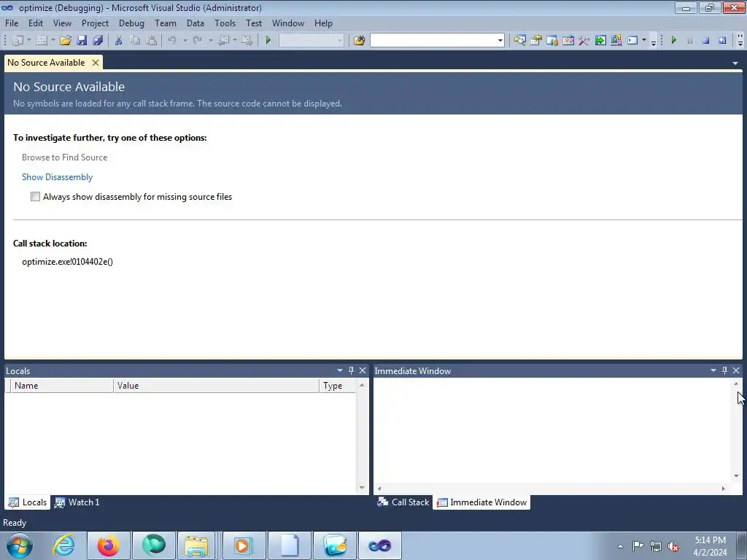
Task: Click the Save All icon
Action: pyautogui.click(x=98, y=41)
